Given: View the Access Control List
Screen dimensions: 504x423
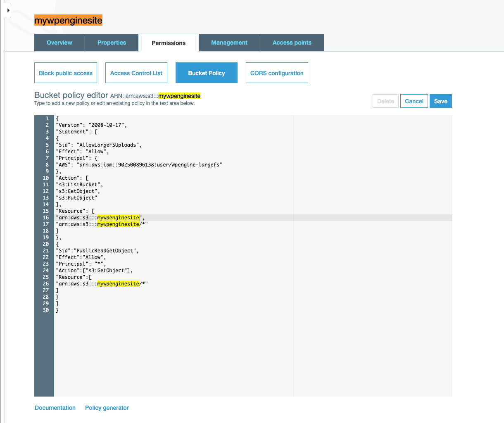Looking at the screenshot, I should pos(136,73).
